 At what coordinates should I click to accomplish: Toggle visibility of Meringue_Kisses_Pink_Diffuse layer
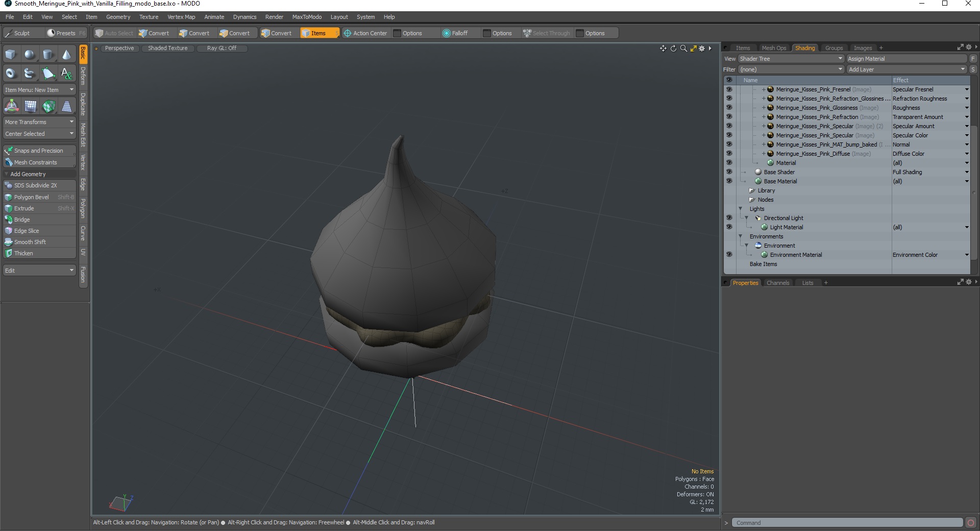(x=729, y=154)
